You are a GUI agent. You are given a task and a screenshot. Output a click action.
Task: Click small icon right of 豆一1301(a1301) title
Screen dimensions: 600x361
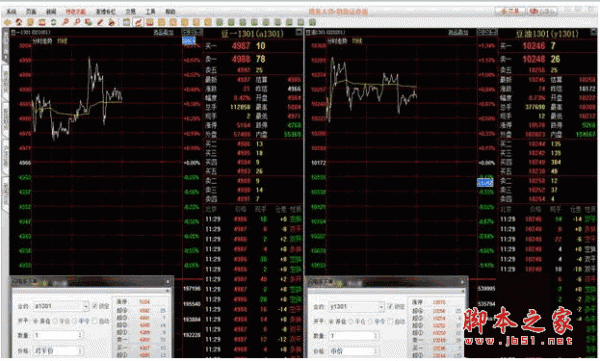pyautogui.click(x=299, y=33)
